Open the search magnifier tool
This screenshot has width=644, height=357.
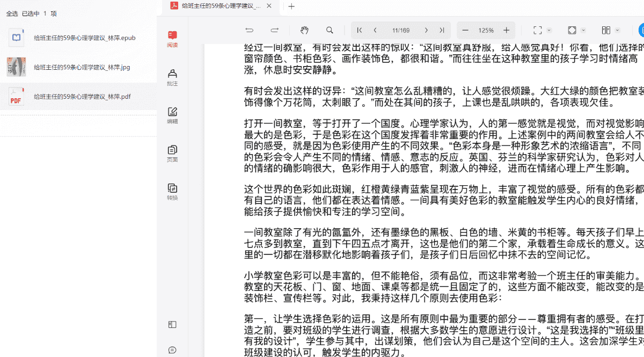pos(330,31)
